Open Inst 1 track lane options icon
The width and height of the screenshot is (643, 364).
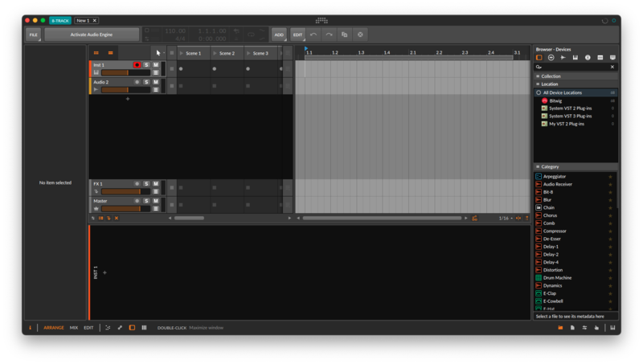(x=156, y=72)
